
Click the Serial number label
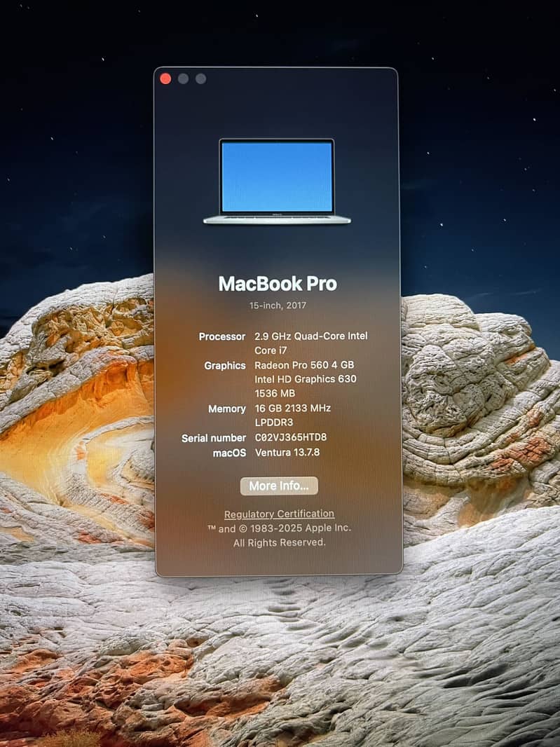pos(214,438)
